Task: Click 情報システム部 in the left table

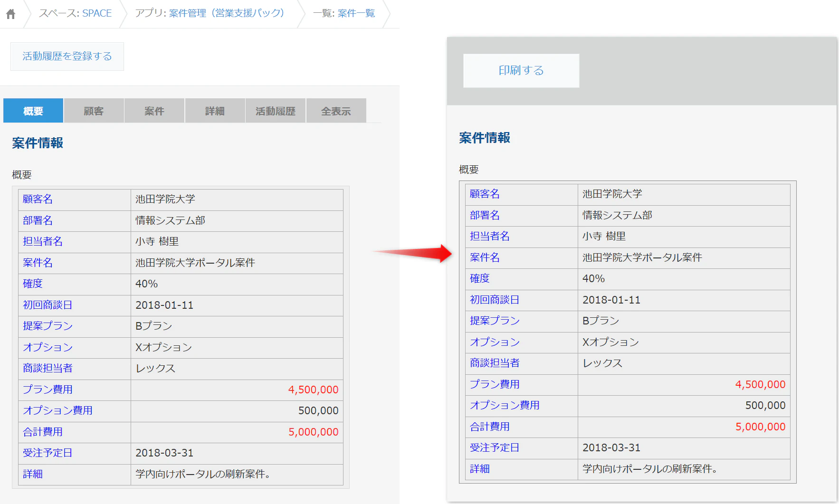Action: 171,220
